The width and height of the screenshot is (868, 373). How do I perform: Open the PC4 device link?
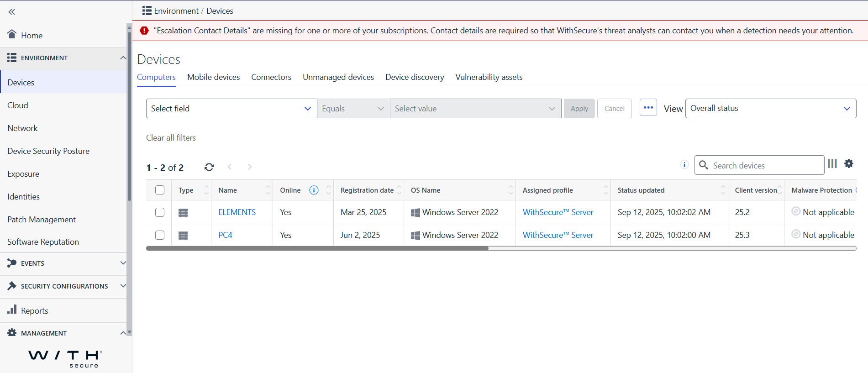225,235
